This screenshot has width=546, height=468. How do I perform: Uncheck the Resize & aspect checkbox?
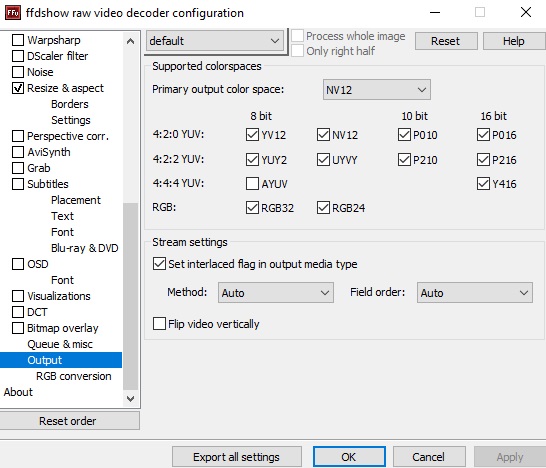(x=18, y=88)
